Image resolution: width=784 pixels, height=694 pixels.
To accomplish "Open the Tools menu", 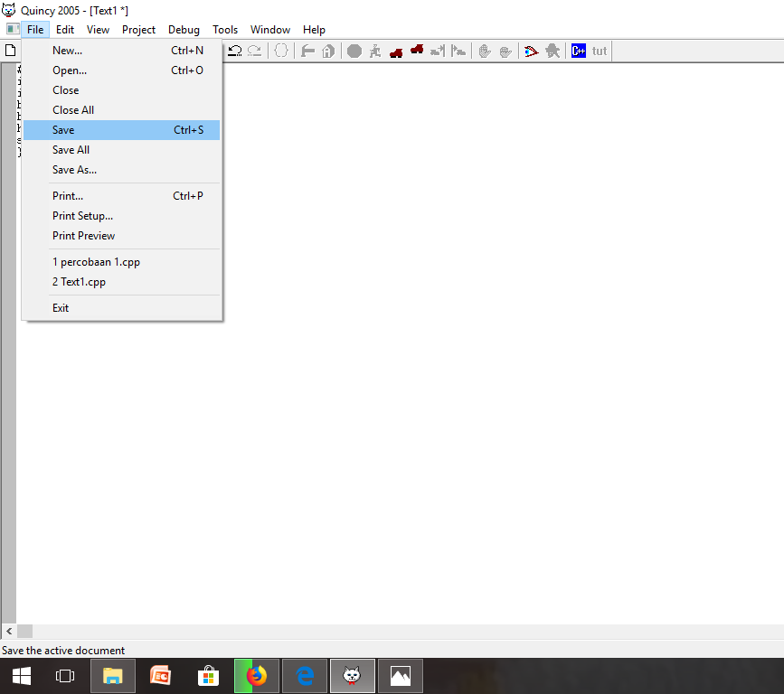I will (x=225, y=29).
